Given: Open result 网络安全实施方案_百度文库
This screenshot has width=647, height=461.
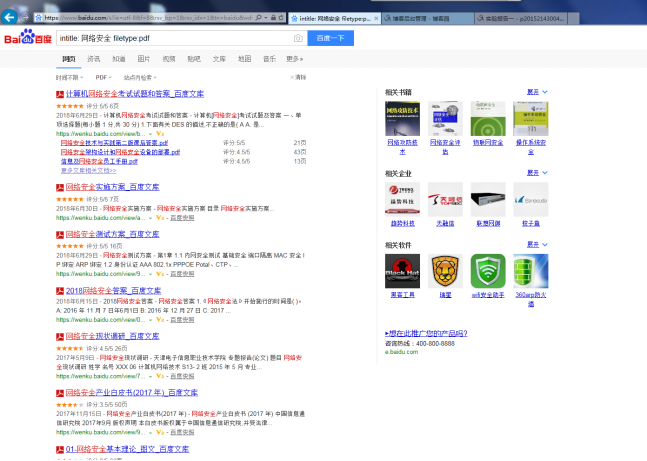Looking at the screenshot, I should tap(112, 187).
